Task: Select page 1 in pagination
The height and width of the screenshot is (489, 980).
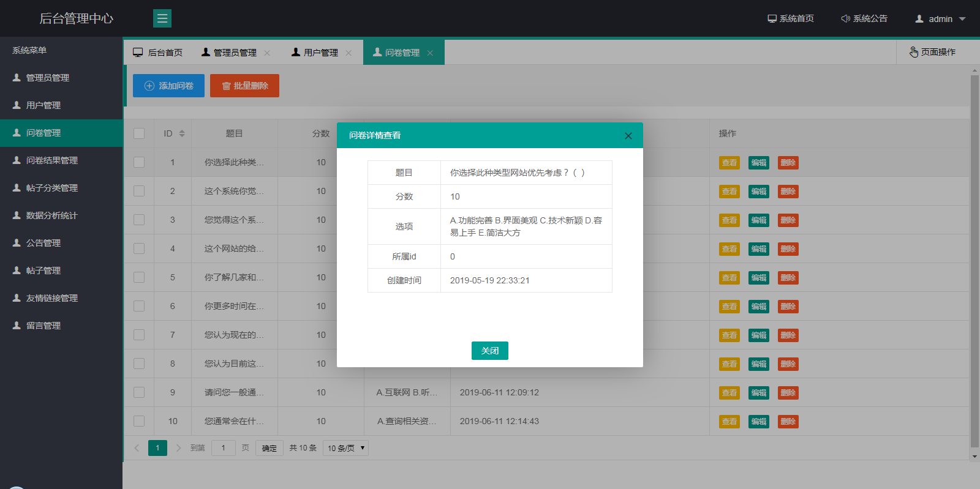Action: 157,448
